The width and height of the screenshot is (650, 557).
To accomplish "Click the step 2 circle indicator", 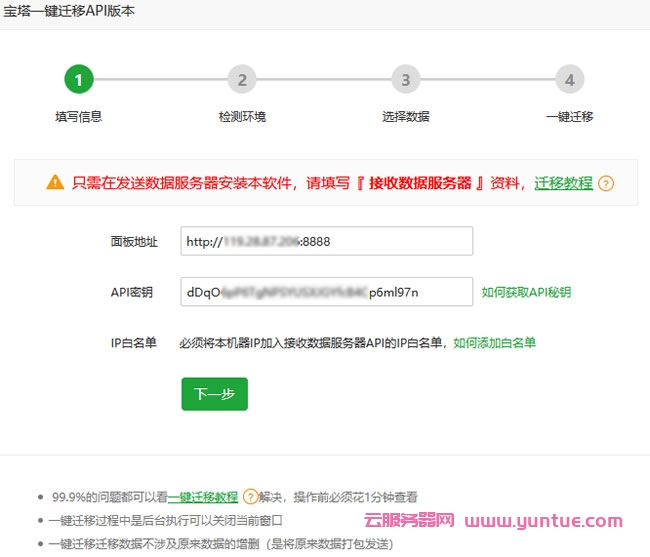I will 242,80.
